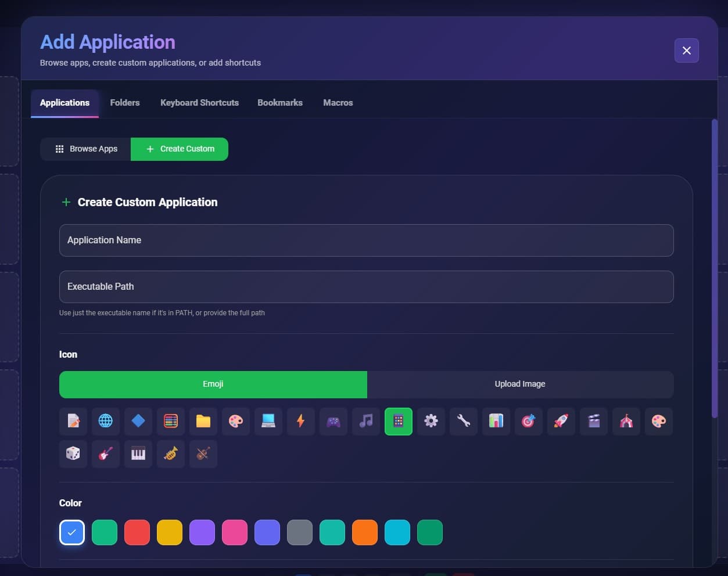Choose the dice emoji for the icon
The height and width of the screenshot is (576, 728).
pos(73,453)
